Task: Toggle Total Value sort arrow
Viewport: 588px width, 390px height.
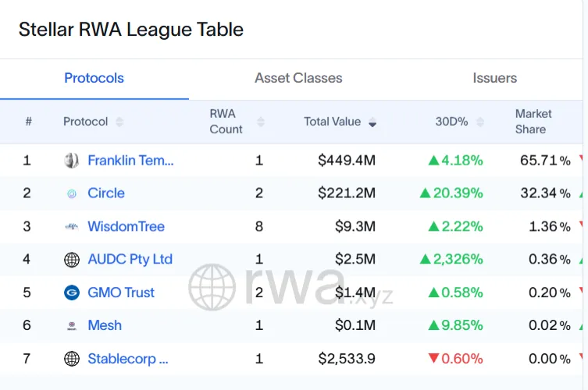Action: tap(372, 122)
